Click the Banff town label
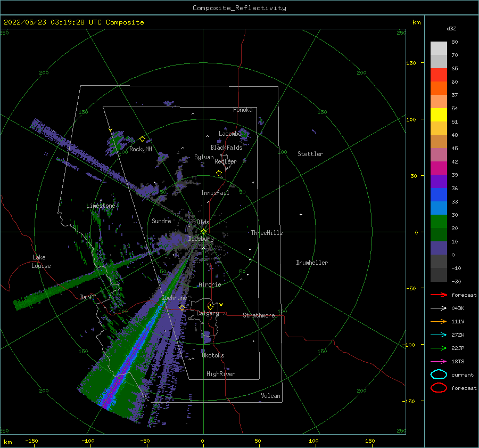 pyautogui.click(x=88, y=297)
